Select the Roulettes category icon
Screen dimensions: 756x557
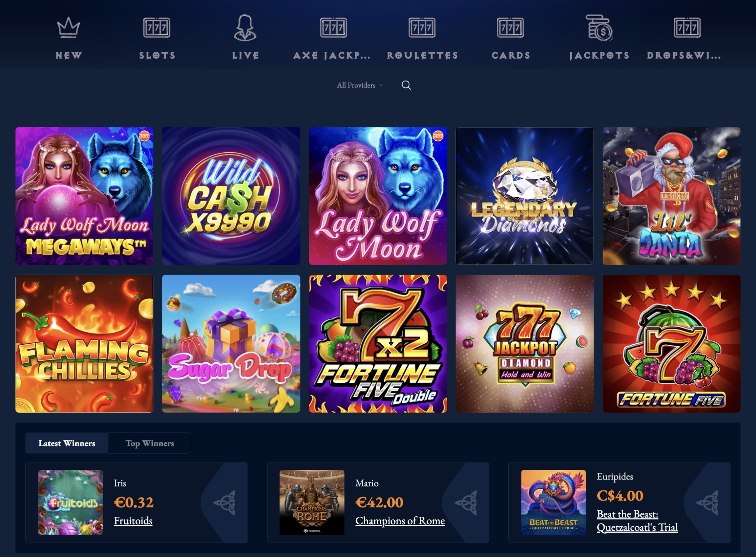[x=422, y=27]
